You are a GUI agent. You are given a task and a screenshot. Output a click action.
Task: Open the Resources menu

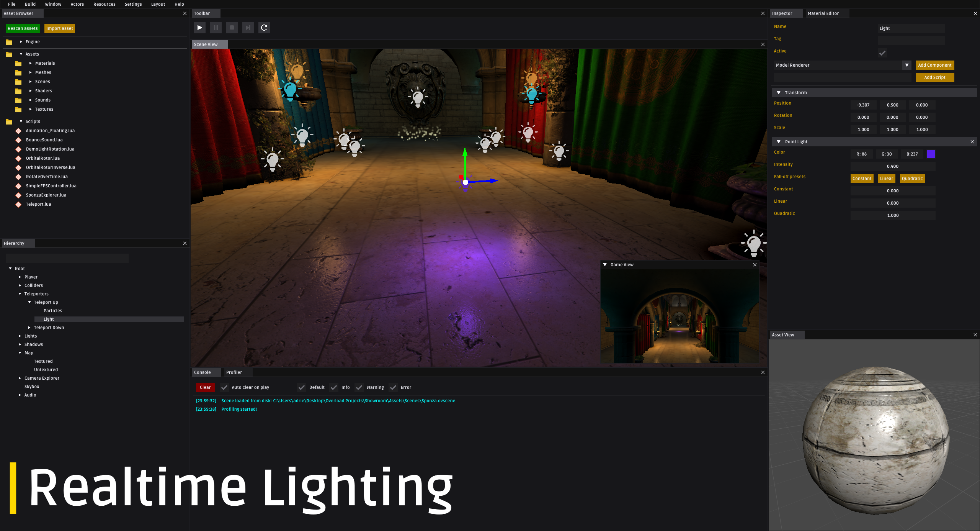pos(104,4)
